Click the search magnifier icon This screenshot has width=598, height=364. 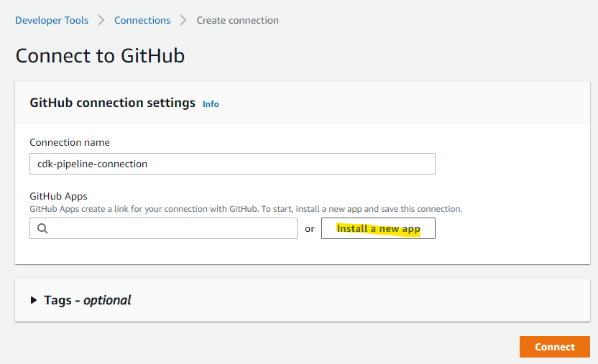pos(42,229)
